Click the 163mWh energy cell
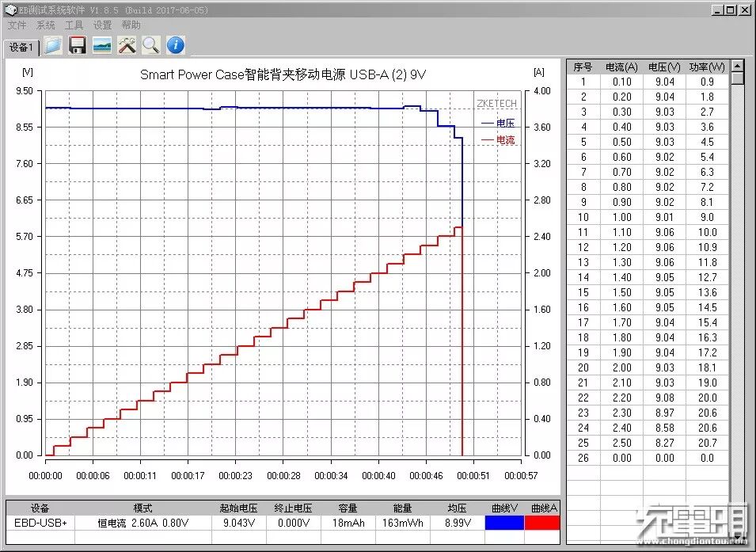Viewport: 756px width, 552px height. [x=403, y=523]
